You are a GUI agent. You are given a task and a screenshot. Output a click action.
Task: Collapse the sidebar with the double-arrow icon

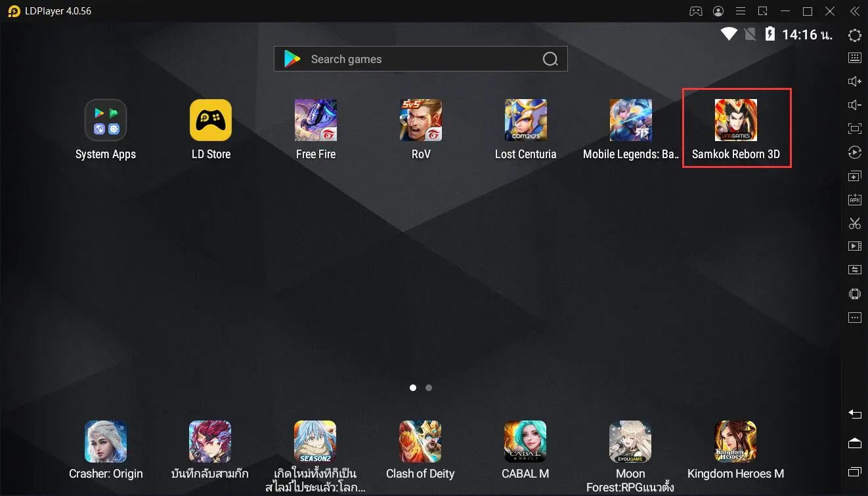(854, 11)
